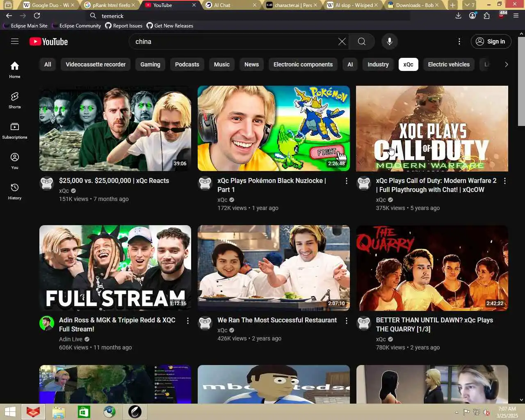The height and width of the screenshot is (420, 525).
Task: Go to Home in sidebar
Action: click(x=15, y=70)
